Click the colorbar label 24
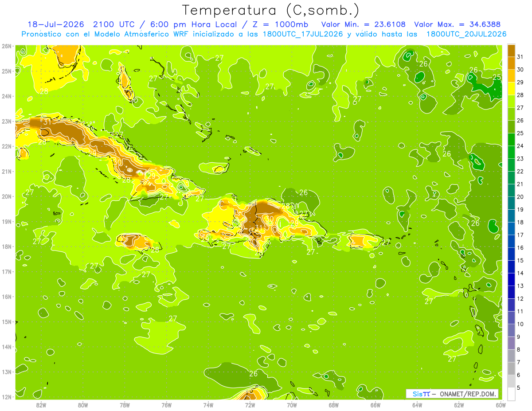532x411 pixels. pyautogui.click(x=520, y=146)
